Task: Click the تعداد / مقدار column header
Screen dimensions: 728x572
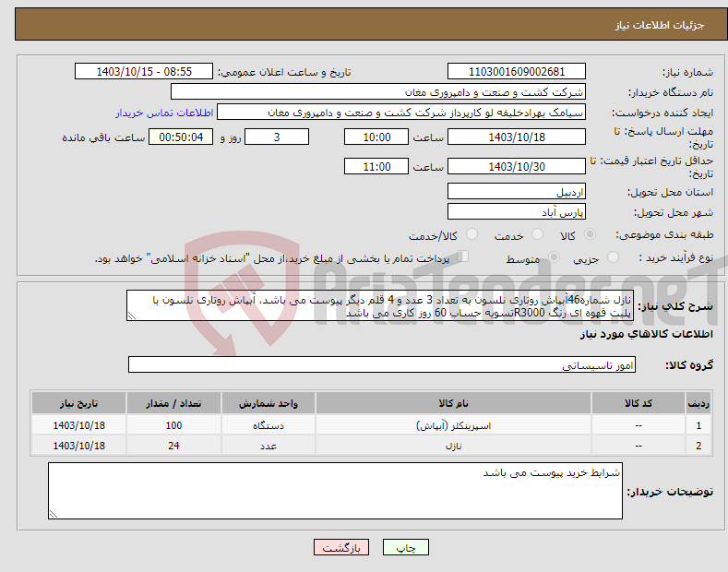Action: tap(173, 403)
